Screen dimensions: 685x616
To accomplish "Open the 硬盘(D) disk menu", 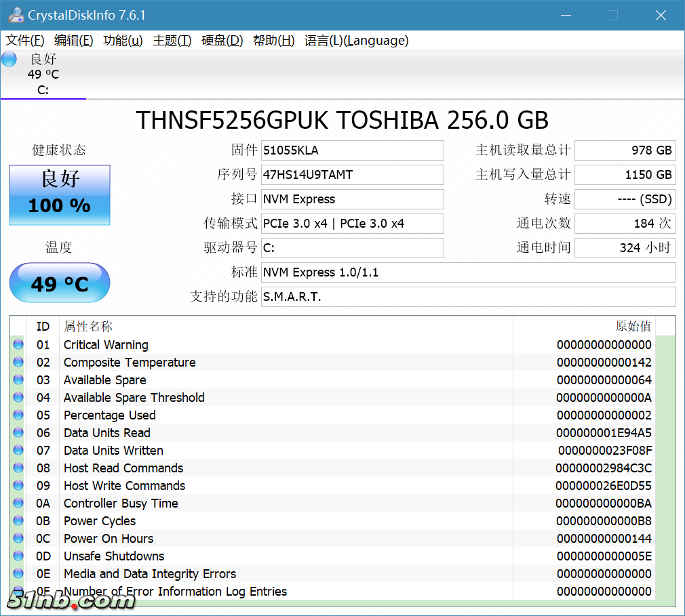I will tap(222, 41).
